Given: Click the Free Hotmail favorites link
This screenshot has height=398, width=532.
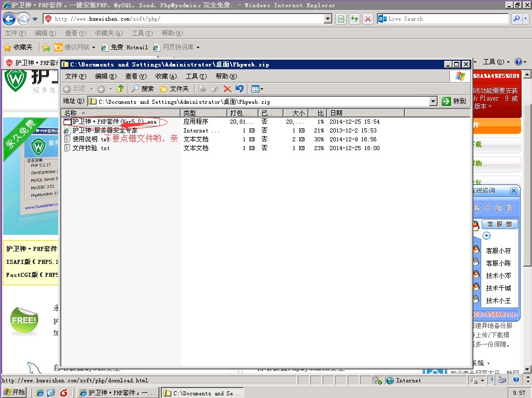Looking at the screenshot, I should pyautogui.click(x=125, y=48).
